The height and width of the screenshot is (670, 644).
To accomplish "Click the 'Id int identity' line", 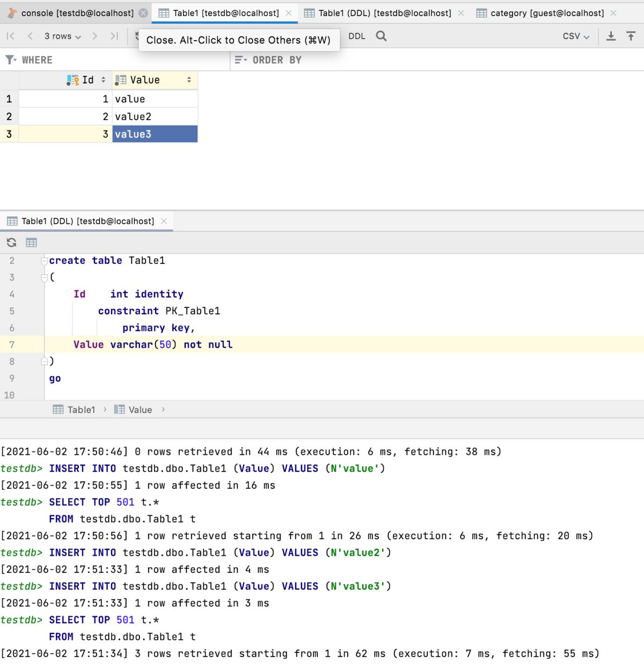I will [129, 294].
